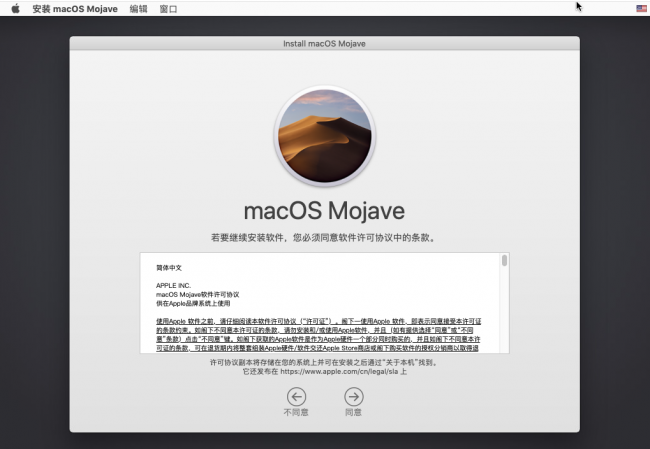Click the large macOS Mojave heading
The height and width of the screenshot is (449, 650).
coord(324,211)
